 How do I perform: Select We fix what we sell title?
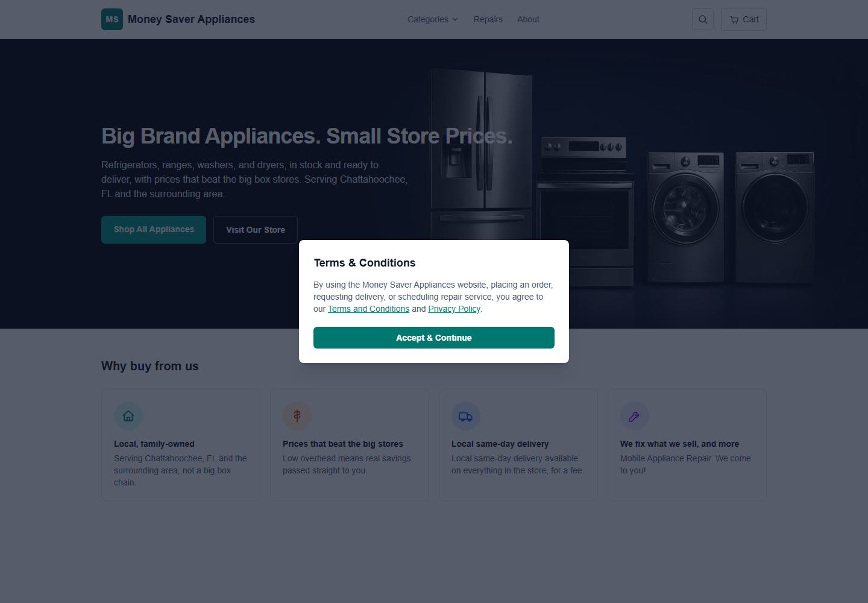679,444
